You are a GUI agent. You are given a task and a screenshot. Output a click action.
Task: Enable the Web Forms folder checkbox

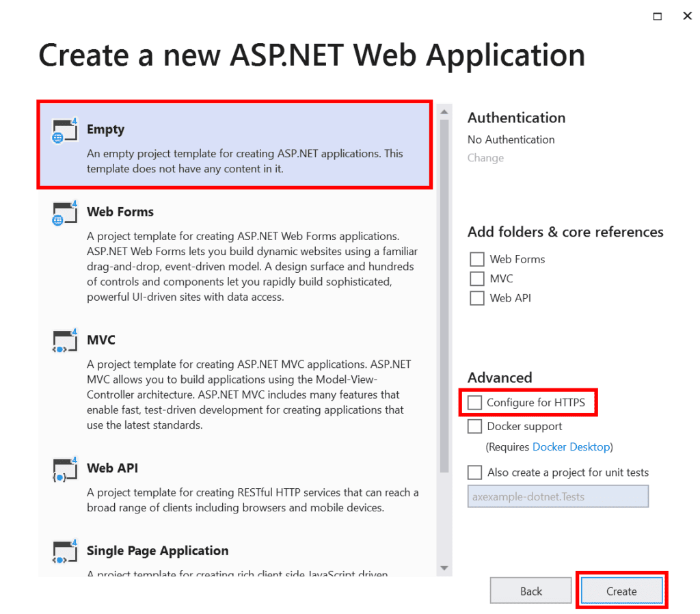(476, 259)
